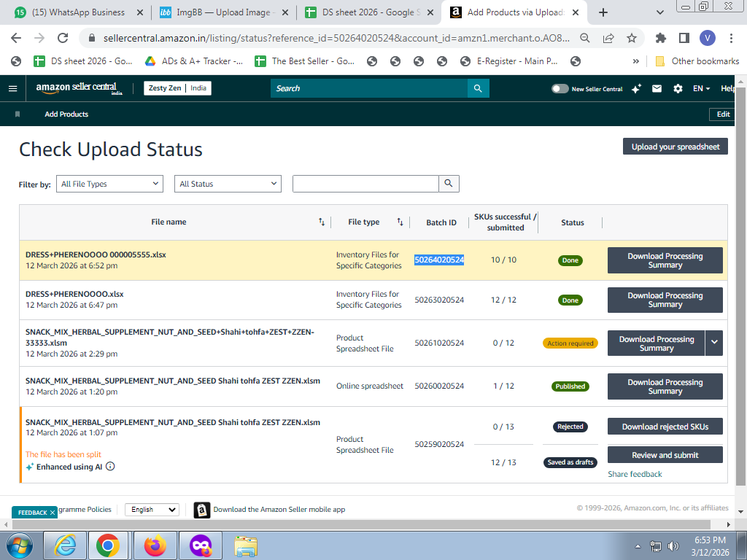This screenshot has width=747, height=560.
Task: Click the Action required status badge
Action: [570, 343]
